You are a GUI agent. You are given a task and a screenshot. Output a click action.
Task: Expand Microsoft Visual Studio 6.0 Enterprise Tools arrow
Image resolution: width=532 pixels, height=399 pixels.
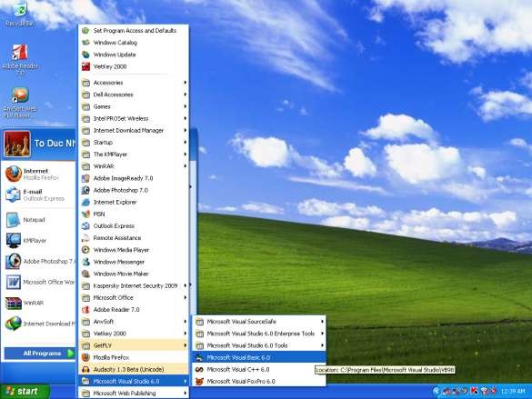click(322, 334)
